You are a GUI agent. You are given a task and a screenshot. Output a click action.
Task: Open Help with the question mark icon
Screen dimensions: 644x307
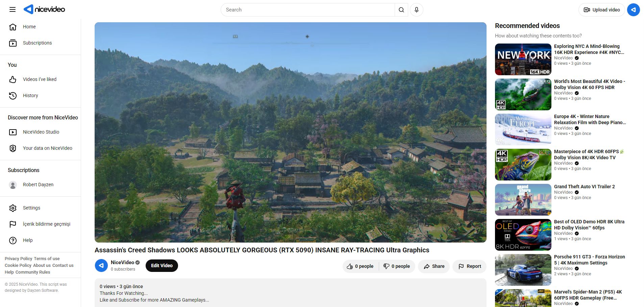(x=41, y=240)
